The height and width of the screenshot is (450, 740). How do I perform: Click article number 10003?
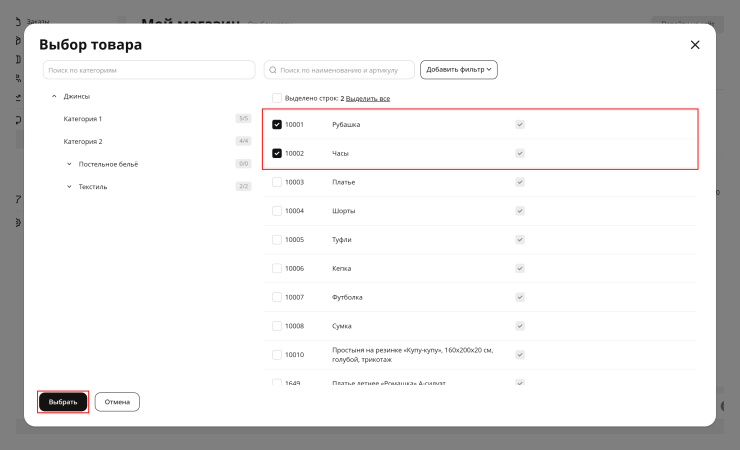(294, 182)
